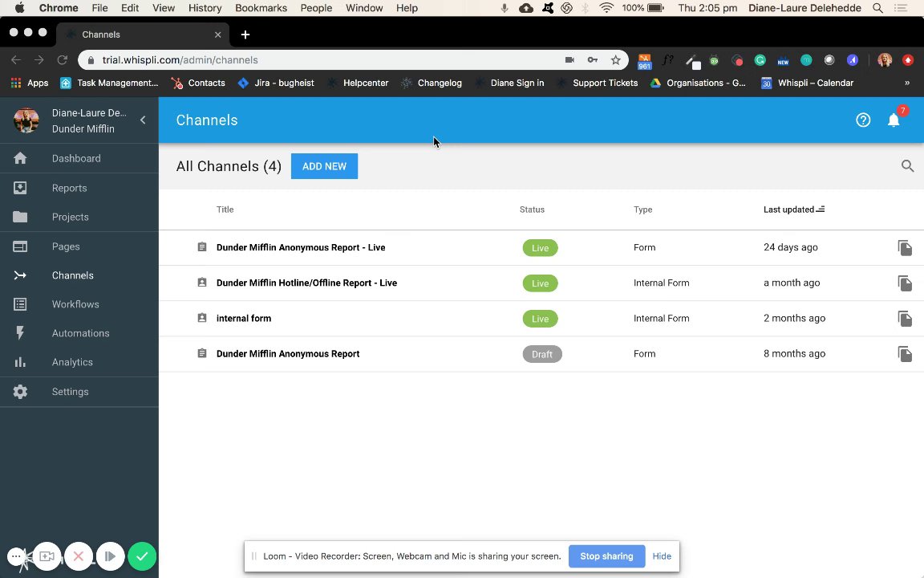Click the user profile avatar in sidebar

[x=26, y=120]
